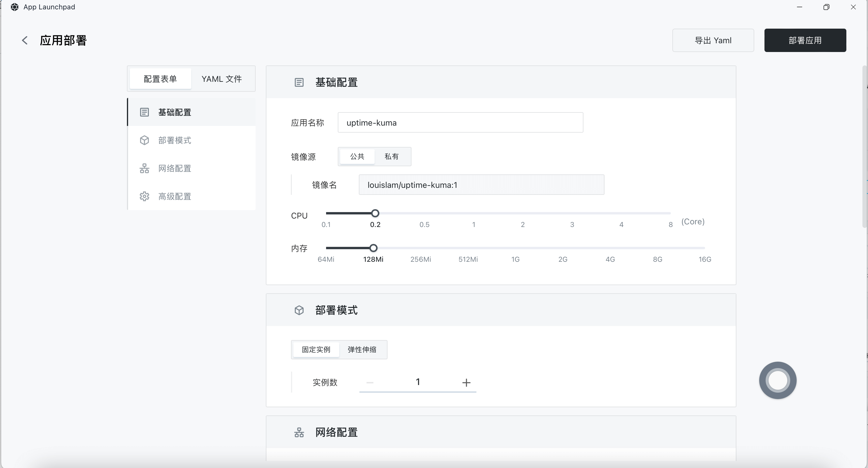Switch deployment mode to 弹性伸缩
Image resolution: width=868 pixels, height=468 pixels.
362,349
